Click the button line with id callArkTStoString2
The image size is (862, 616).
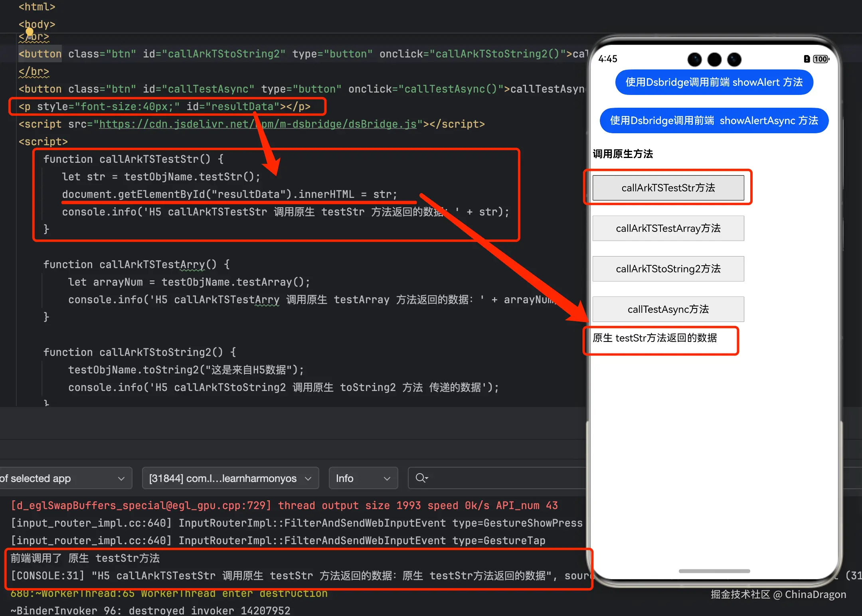(x=303, y=54)
